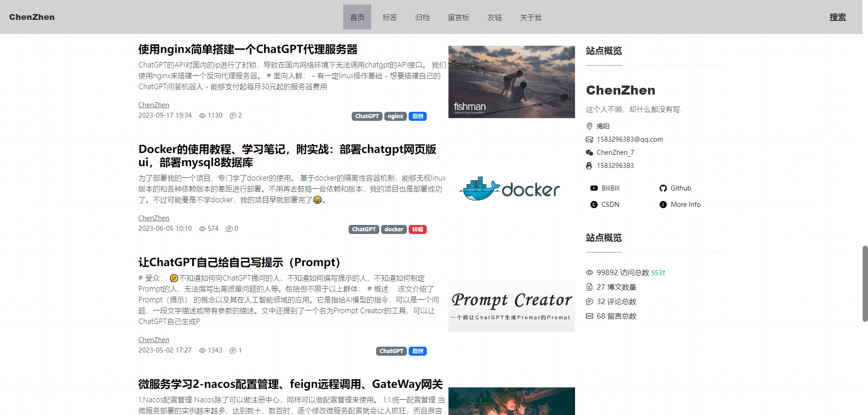Click ChenZhen author link under Prompt article

pyautogui.click(x=153, y=339)
